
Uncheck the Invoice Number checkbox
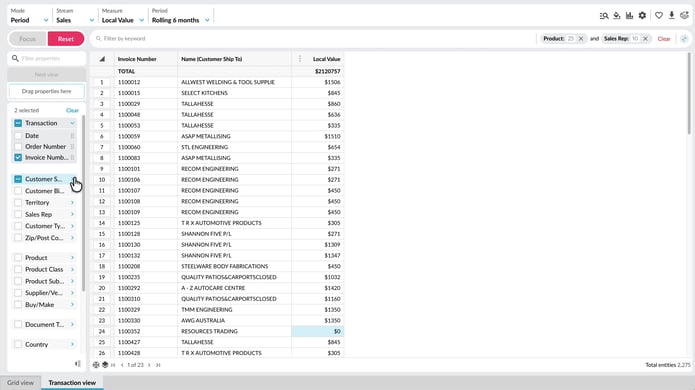18,158
